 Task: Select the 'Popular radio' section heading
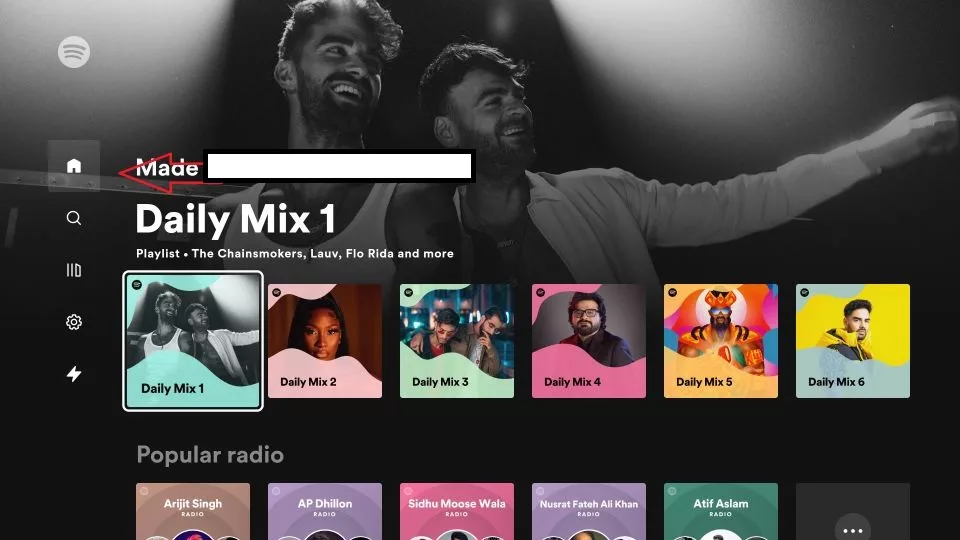point(210,455)
